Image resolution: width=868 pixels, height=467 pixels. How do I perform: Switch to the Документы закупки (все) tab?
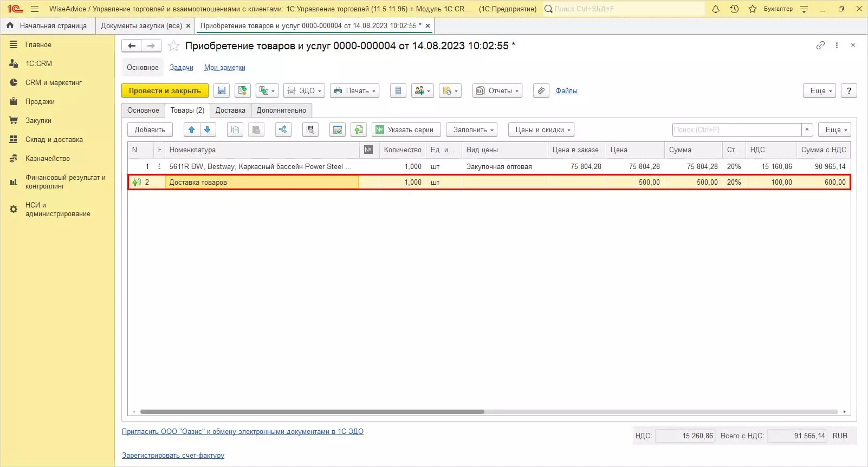(141, 25)
